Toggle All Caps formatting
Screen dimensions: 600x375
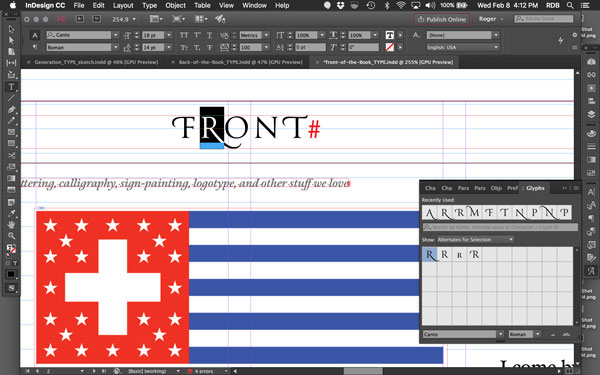pyautogui.click(x=184, y=35)
